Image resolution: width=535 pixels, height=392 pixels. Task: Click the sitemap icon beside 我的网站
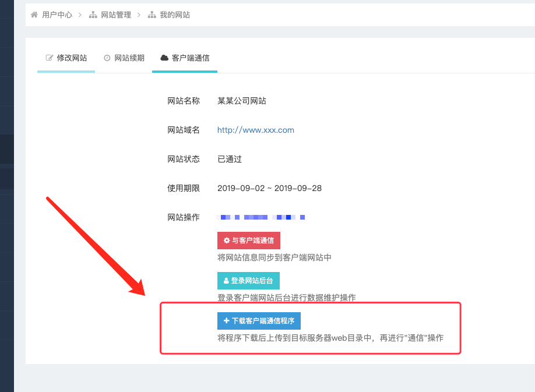coord(152,15)
